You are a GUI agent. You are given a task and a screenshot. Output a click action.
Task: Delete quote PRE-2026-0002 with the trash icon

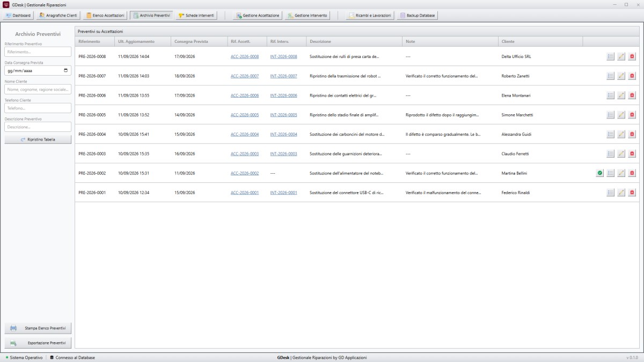pyautogui.click(x=632, y=173)
